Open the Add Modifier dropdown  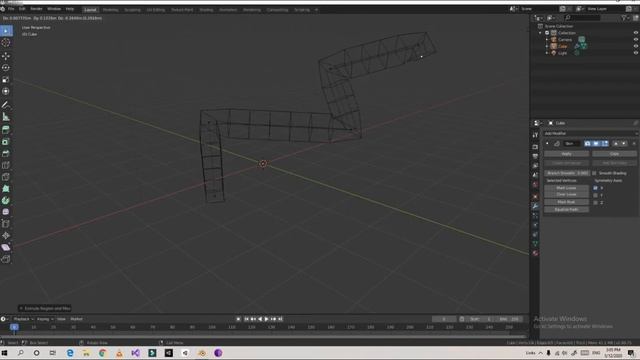pyautogui.click(x=590, y=133)
